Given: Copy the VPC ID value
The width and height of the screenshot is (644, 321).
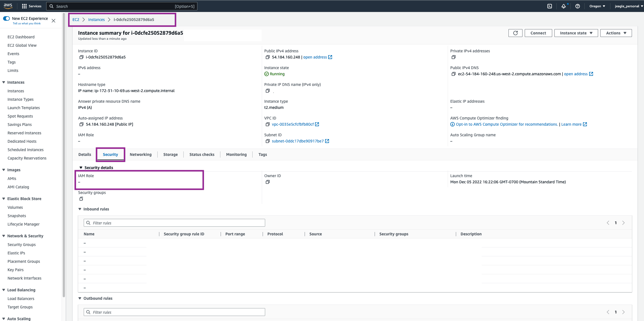Looking at the screenshot, I should click(267, 124).
